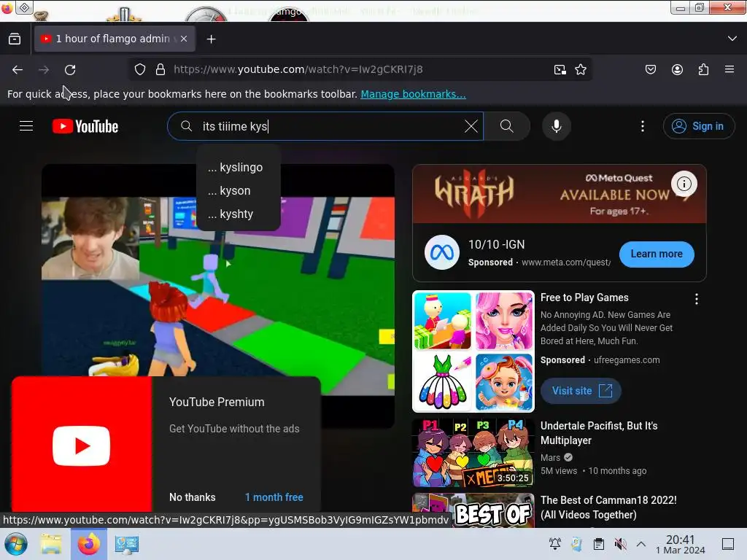Open the taskbar clock showing 20:41
Viewport: 747px width, 560px height.
coord(681,544)
